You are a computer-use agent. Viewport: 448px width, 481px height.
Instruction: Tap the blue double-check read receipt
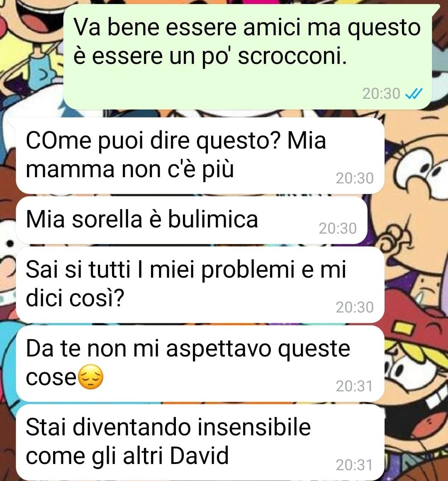[x=414, y=93]
